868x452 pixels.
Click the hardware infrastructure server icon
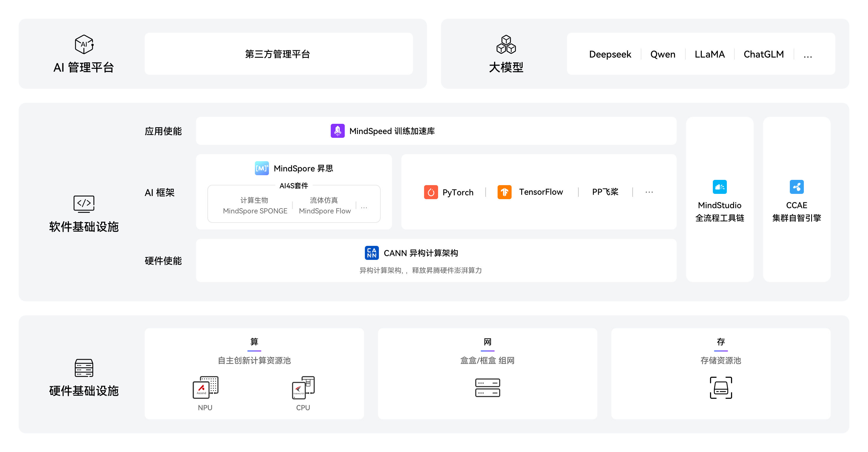tap(84, 368)
